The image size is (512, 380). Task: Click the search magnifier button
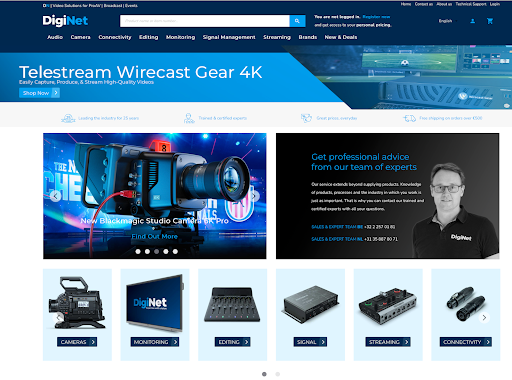pos(297,21)
